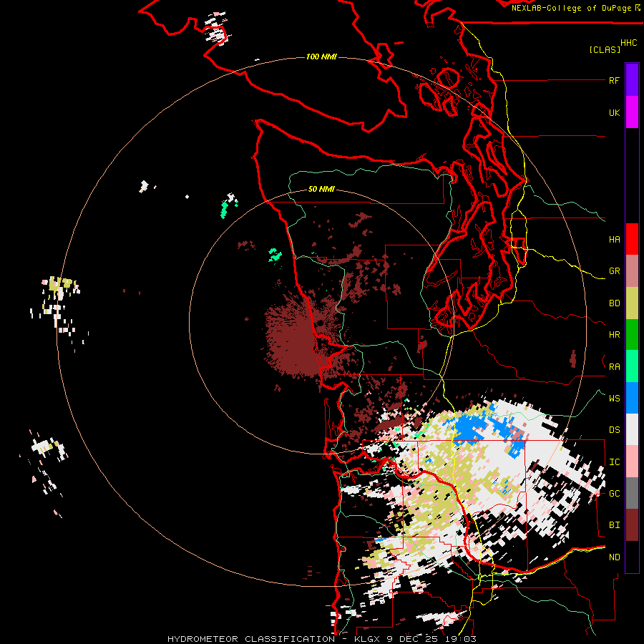Click the HHC product label
The height and width of the screenshot is (644, 644).
click(x=628, y=43)
